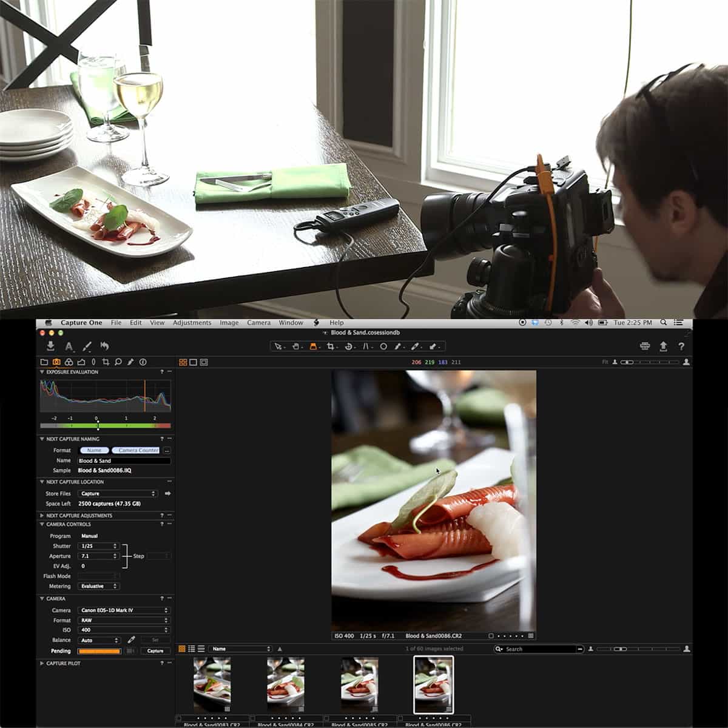
Task: Open the Metering Evaluative dropdown
Action: [x=98, y=586]
